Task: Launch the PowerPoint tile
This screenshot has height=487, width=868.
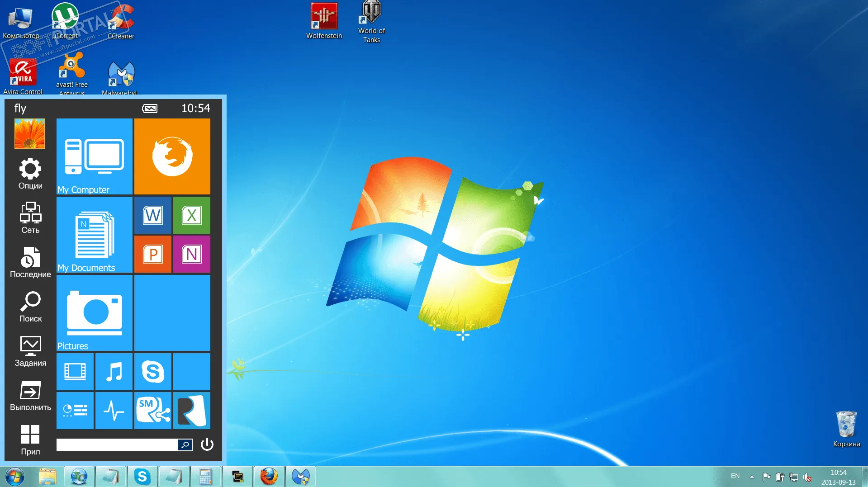Action: point(152,254)
